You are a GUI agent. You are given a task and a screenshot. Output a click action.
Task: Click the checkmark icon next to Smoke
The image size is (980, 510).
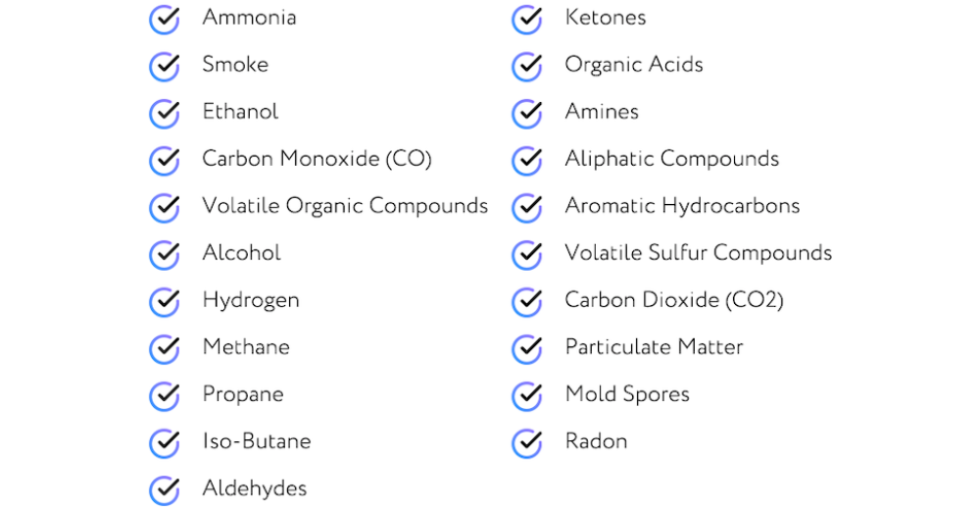coord(165,67)
